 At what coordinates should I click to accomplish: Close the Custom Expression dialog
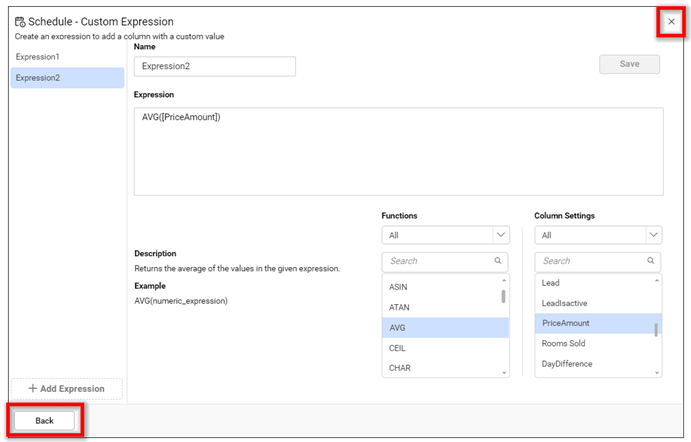click(671, 22)
